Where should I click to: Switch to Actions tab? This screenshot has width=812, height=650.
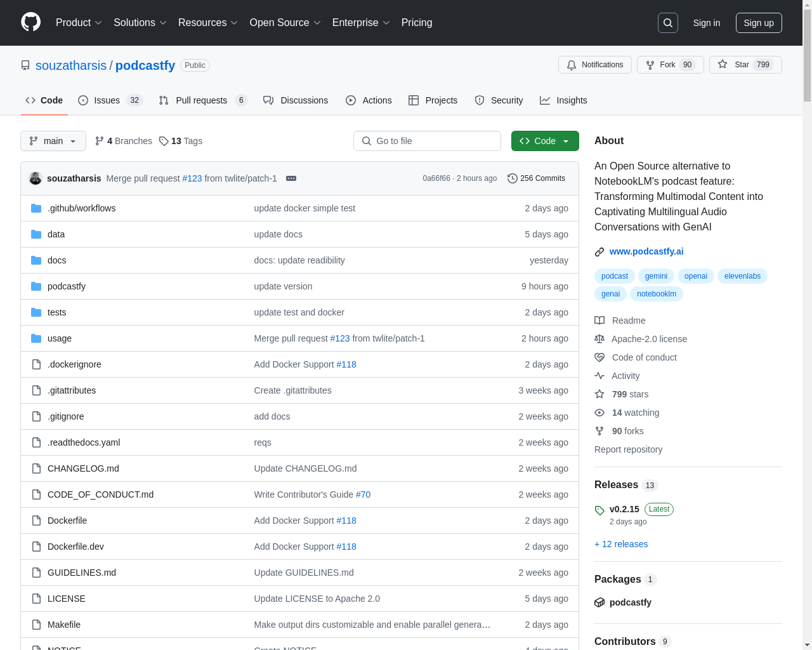tap(369, 100)
